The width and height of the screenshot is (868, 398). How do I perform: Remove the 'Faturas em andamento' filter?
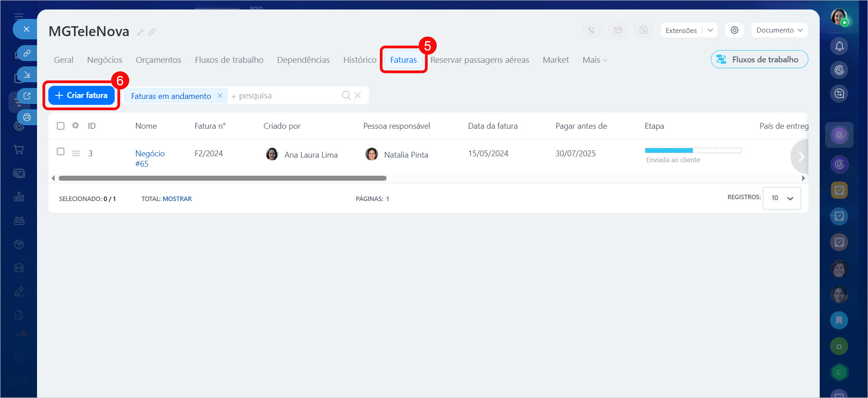tap(220, 96)
